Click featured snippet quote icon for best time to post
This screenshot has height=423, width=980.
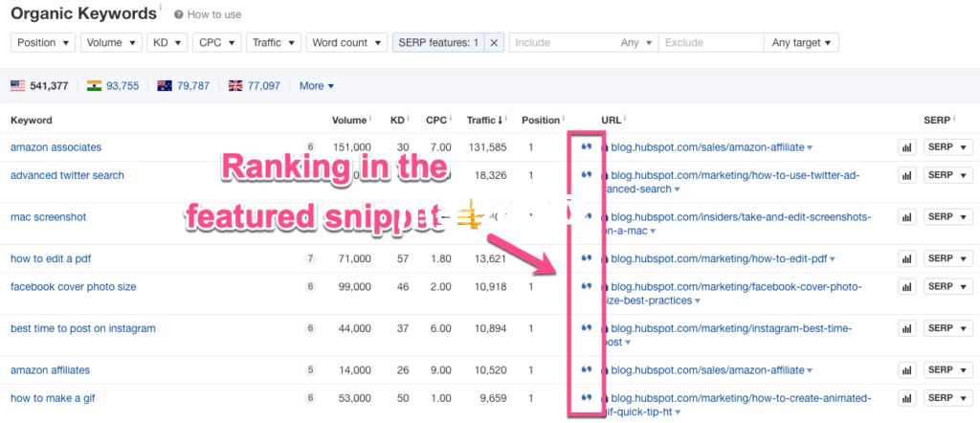tap(586, 328)
